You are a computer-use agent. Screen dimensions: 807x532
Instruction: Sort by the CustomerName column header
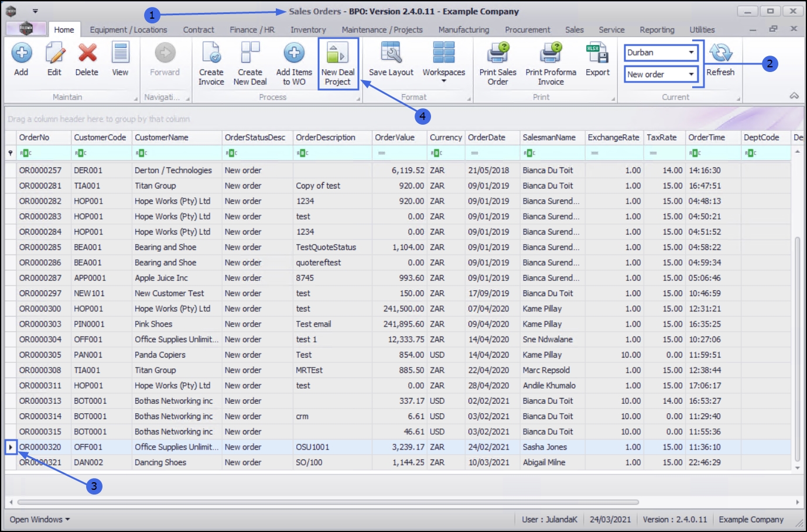(177, 138)
